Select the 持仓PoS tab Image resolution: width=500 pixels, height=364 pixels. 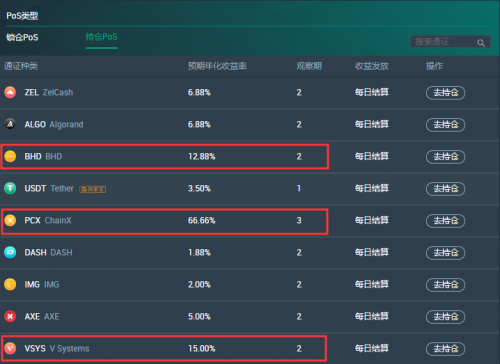(x=101, y=37)
